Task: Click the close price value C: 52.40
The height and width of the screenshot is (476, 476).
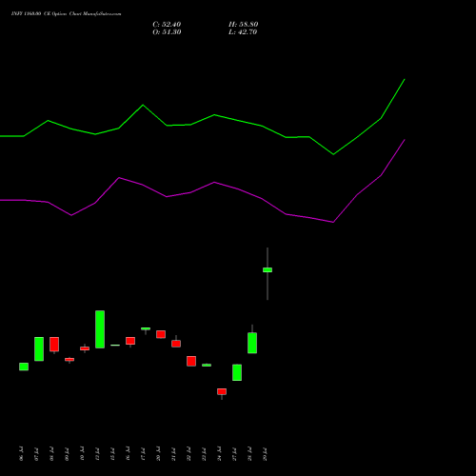Action: pyautogui.click(x=167, y=25)
